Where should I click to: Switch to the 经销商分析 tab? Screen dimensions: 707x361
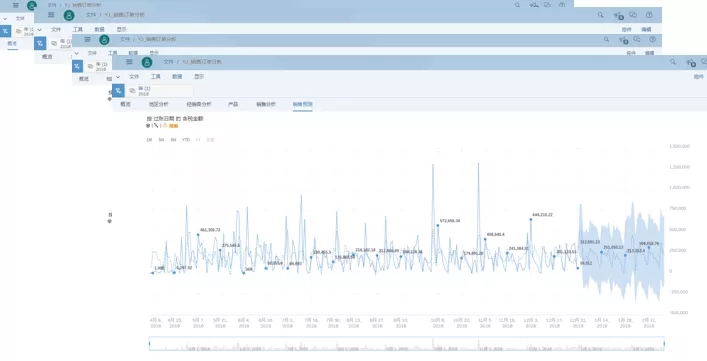[x=199, y=104]
